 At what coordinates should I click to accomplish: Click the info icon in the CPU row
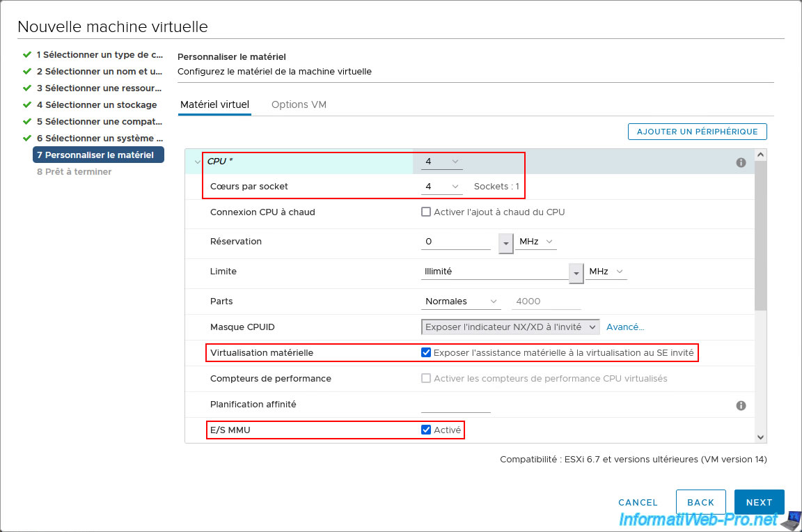(x=741, y=162)
